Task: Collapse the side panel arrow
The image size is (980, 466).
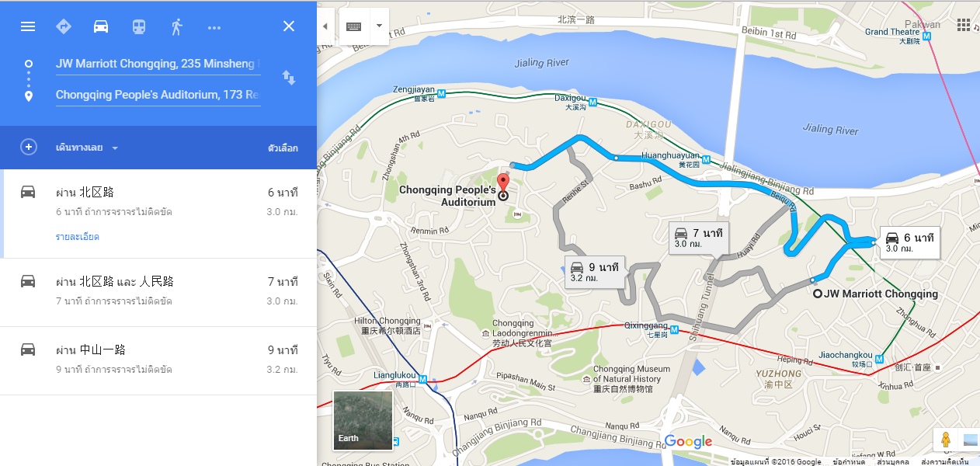Action: (325, 26)
